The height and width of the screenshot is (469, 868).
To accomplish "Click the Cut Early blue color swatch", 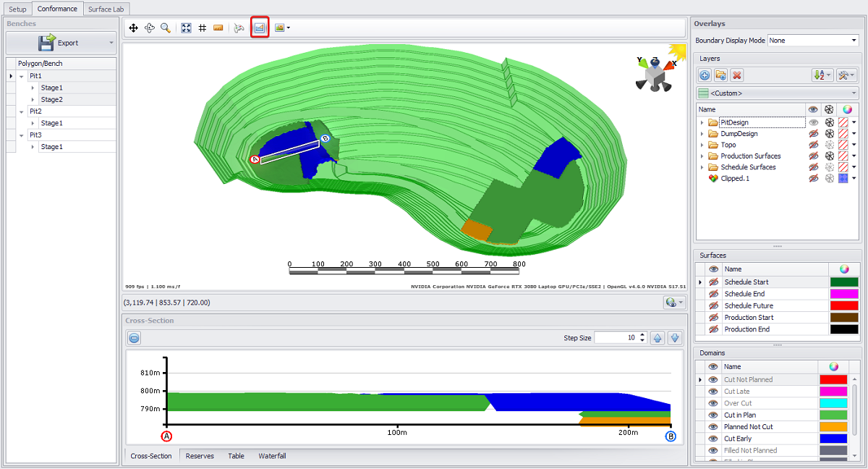I will coord(833,439).
